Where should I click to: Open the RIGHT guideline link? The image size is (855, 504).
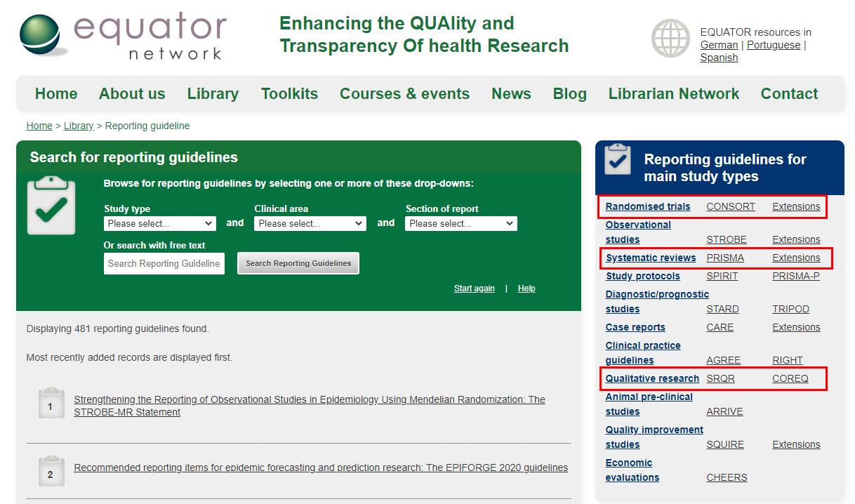(x=788, y=360)
